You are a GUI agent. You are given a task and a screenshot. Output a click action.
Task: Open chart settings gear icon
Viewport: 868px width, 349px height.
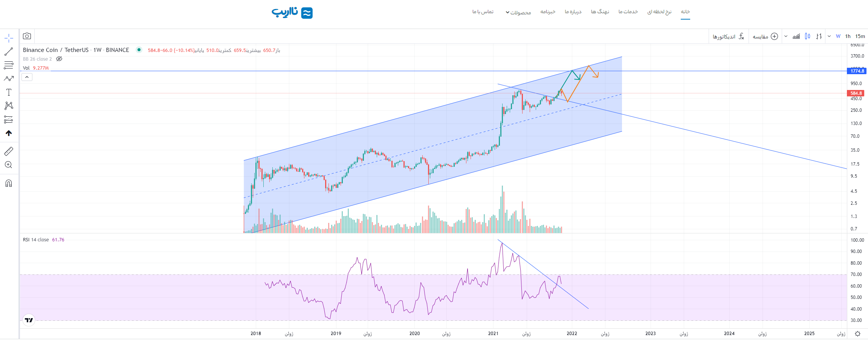click(857, 334)
